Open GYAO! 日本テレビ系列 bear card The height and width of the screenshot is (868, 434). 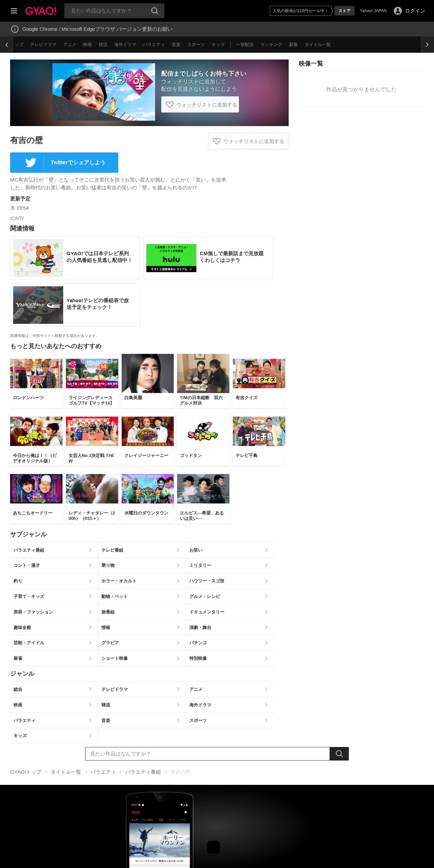click(x=75, y=258)
